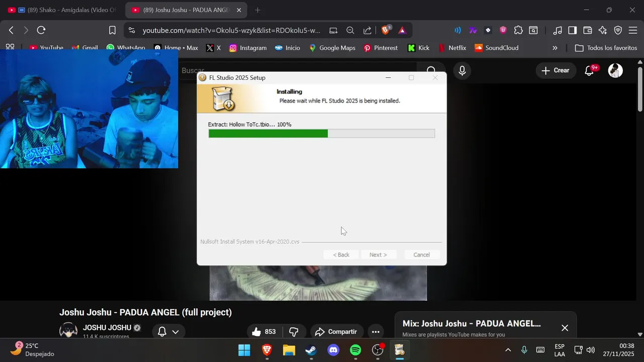
Task: Click the dislike thumbs-down button
Action: point(294,332)
